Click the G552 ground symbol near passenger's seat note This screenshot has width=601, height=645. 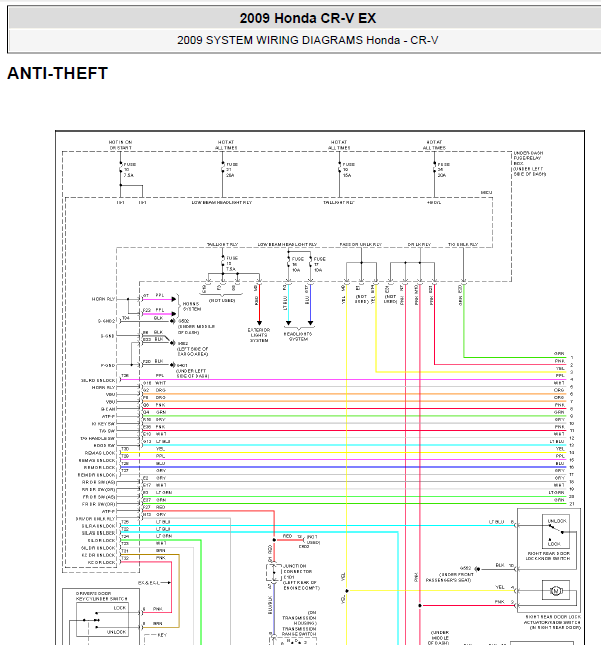477,569
